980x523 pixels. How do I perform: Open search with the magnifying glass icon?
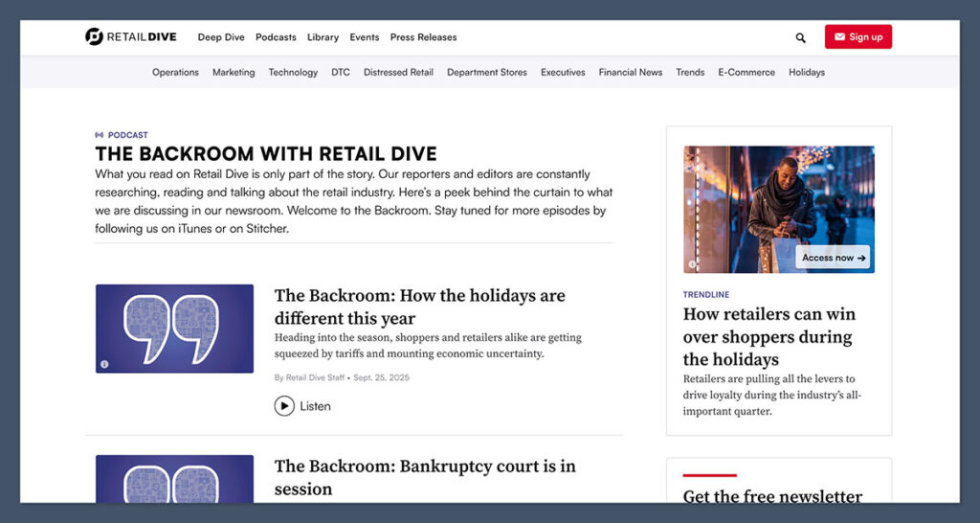[800, 38]
